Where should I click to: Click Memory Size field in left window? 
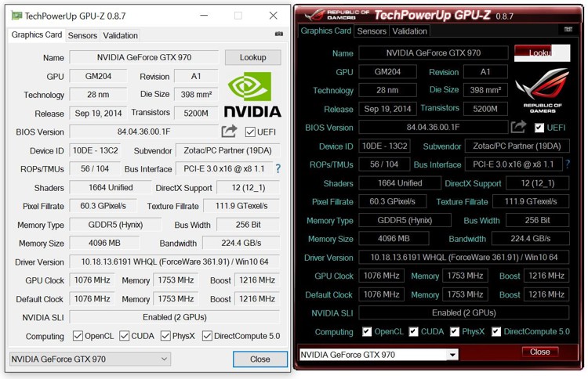(x=104, y=243)
